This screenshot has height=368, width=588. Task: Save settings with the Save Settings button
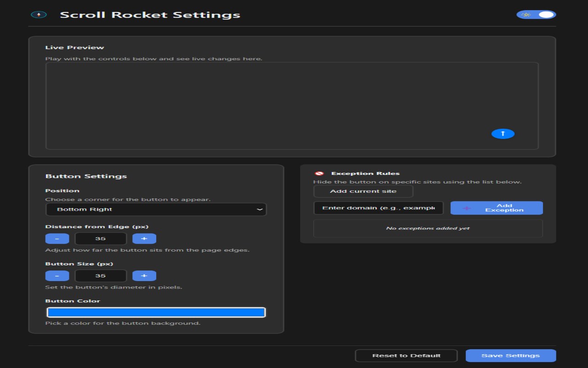pyautogui.click(x=510, y=356)
